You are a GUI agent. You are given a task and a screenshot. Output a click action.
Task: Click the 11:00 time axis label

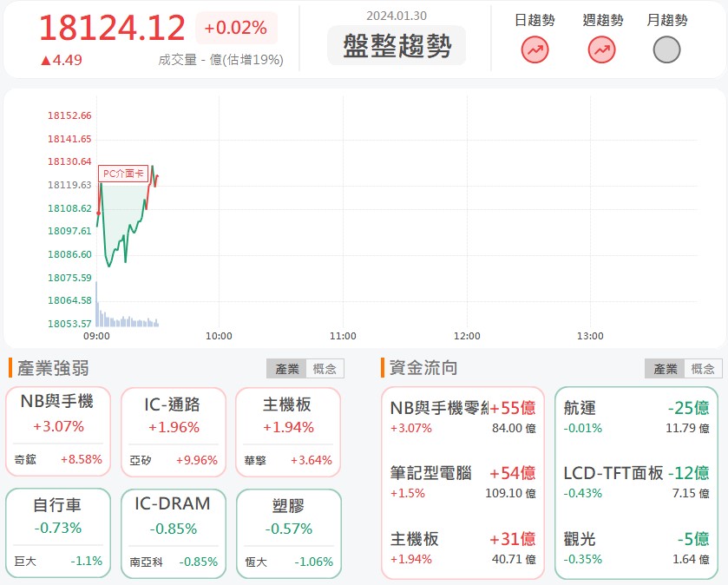pyautogui.click(x=343, y=336)
